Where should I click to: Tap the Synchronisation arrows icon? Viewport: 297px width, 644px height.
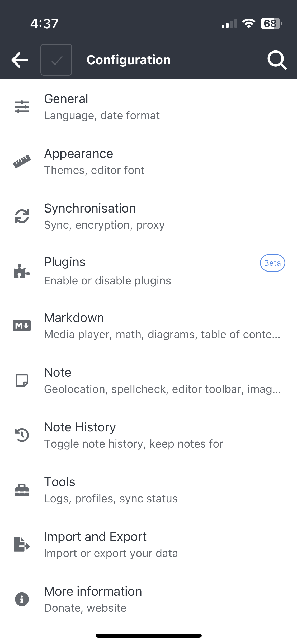point(22,216)
